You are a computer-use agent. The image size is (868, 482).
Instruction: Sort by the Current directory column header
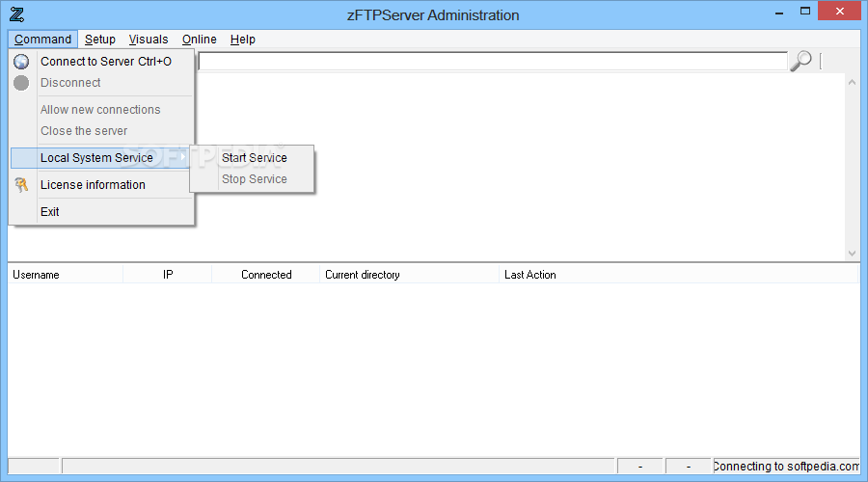(x=410, y=275)
